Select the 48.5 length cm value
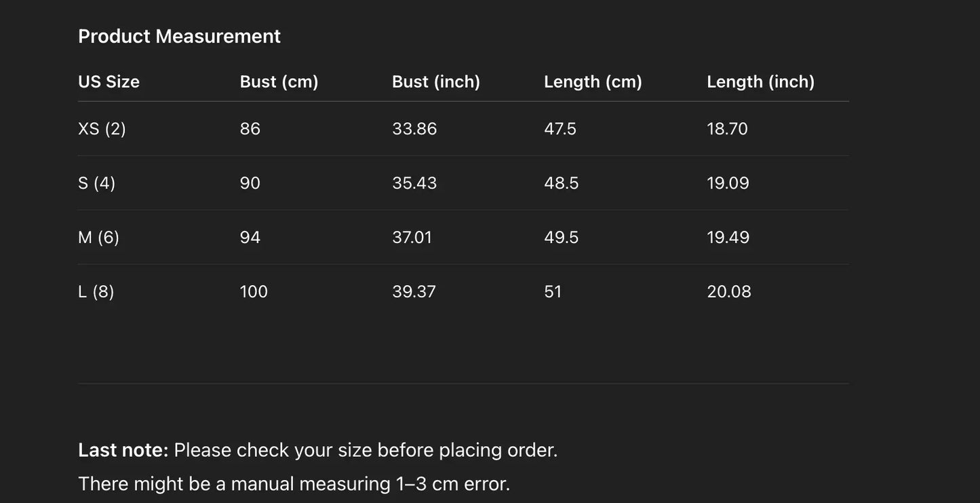This screenshot has height=503, width=980. point(561,183)
